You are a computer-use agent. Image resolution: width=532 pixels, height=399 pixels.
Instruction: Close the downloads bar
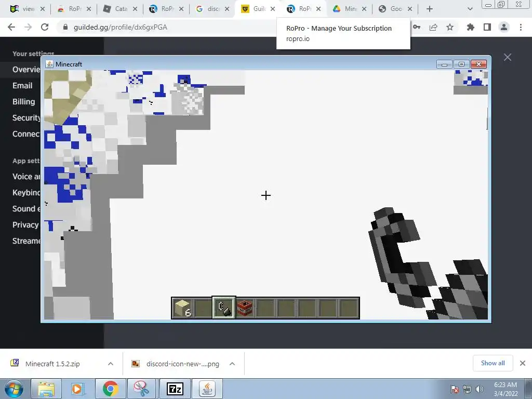523,363
